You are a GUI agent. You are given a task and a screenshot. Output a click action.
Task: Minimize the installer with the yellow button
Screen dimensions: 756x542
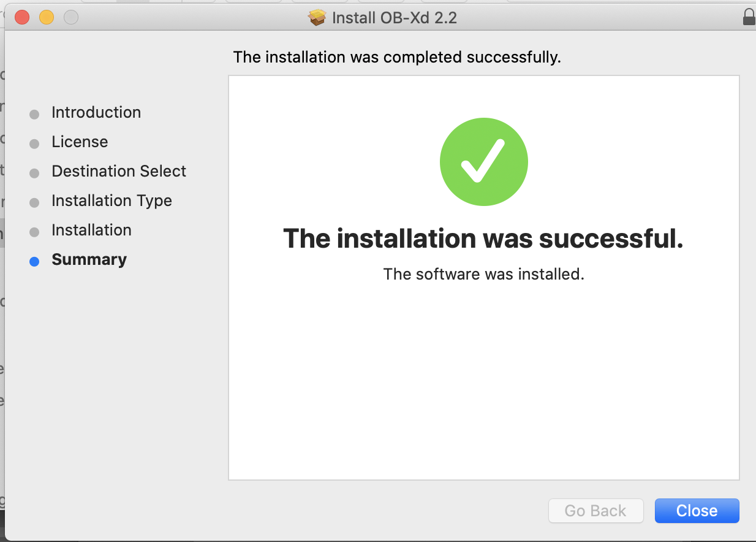point(47,17)
